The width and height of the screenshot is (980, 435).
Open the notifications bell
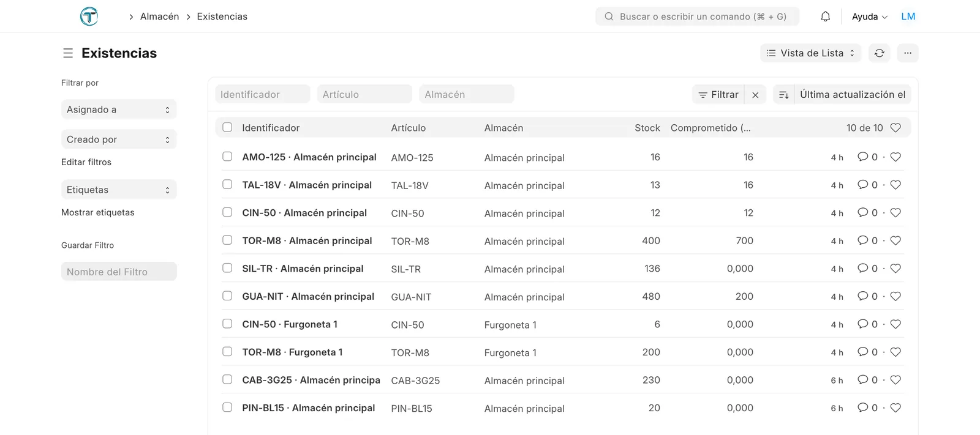coord(826,17)
